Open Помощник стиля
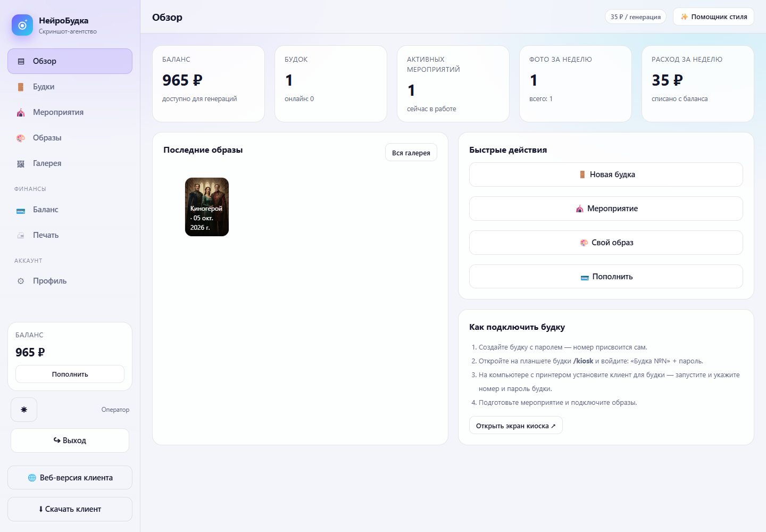The image size is (766, 532). 713,16
